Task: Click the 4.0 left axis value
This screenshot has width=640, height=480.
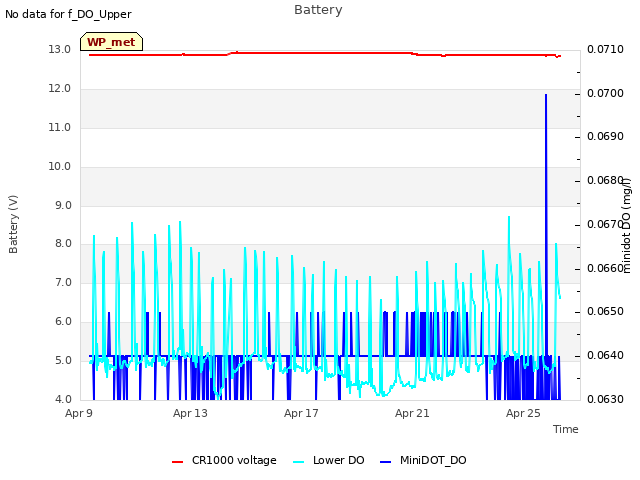Action: 63,399
